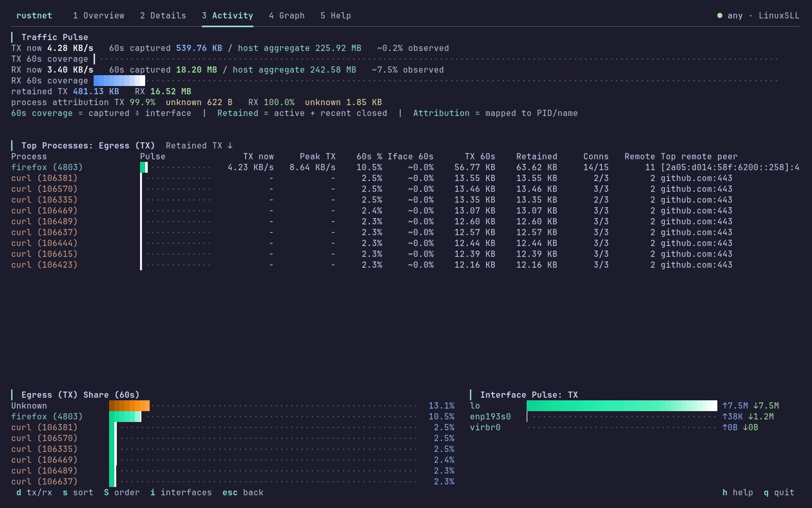Select the 3 Activity tab
Image resolution: width=812 pixels, height=508 pixels.
(x=227, y=16)
